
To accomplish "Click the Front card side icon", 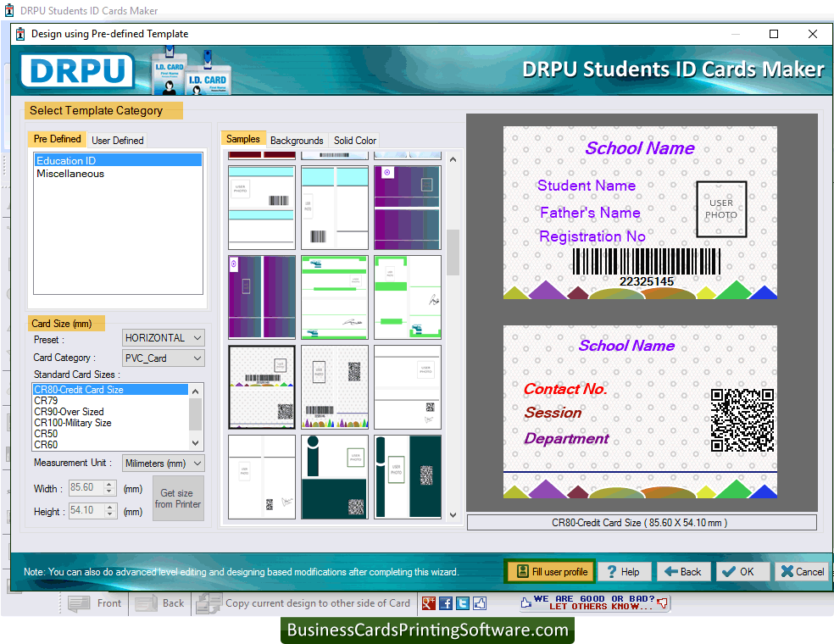I will (80, 603).
